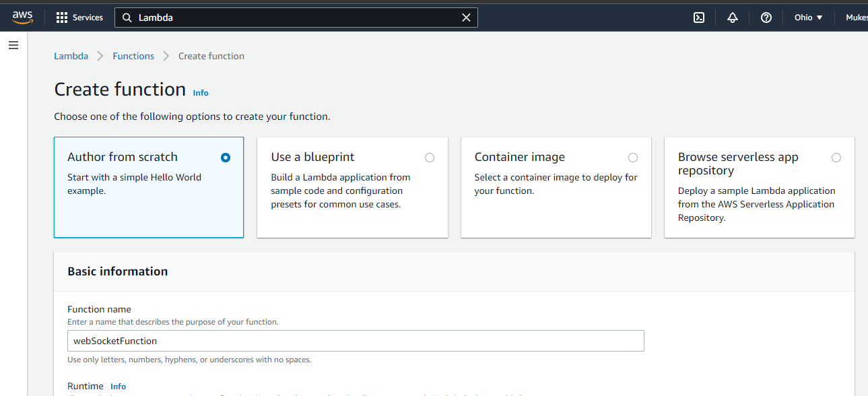Viewport: 868px width, 396px height.
Task: Choose Browse serverless app repository
Action: [x=836, y=157]
